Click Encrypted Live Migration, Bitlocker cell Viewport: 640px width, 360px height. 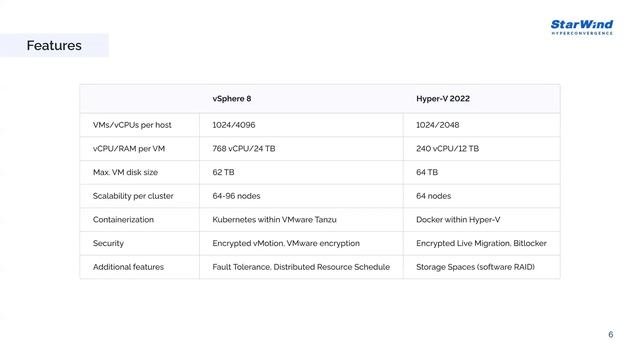pos(481,243)
